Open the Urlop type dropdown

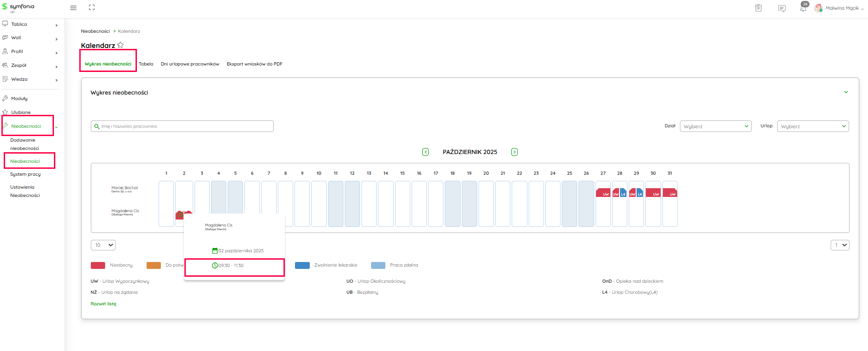click(813, 126)
